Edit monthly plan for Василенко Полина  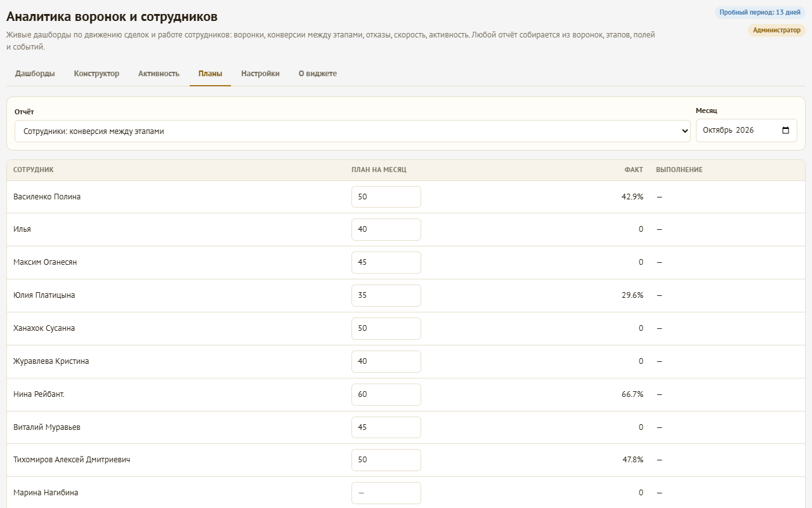pos(386,197)
